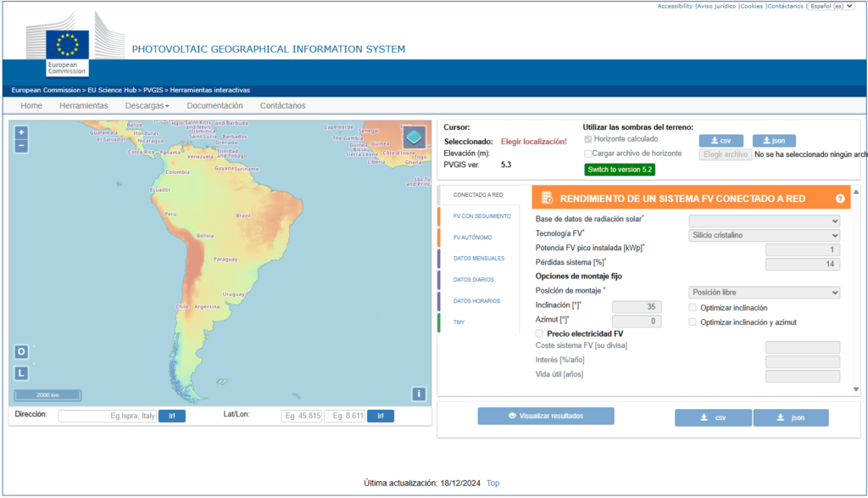The image size is (868, 498).
Task: Click the Dirección address input field
Action: click(108, 416)
